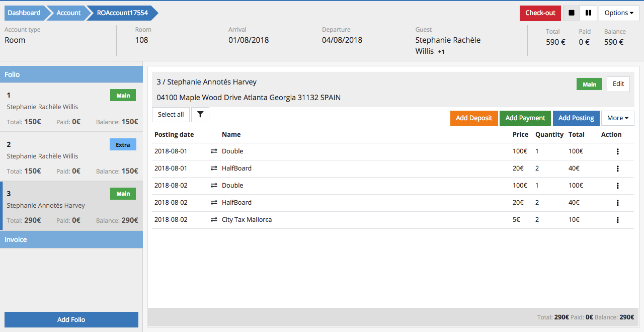Click three-dot action for 2018-08-01 HalfBoard
Screen dimensions: 644x332
pos(617,169)
